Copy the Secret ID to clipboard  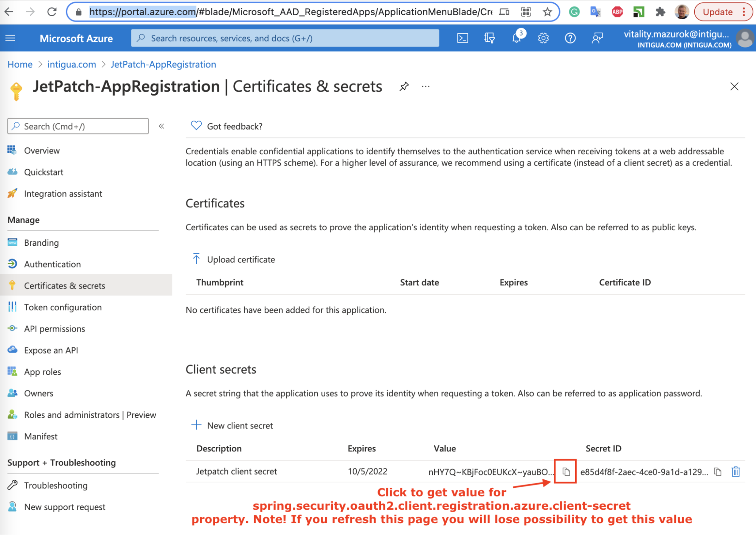tap(717, 471)
